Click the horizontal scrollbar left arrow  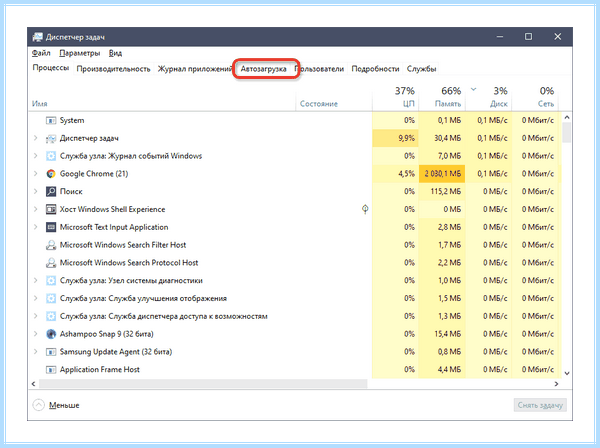point(34,384)
